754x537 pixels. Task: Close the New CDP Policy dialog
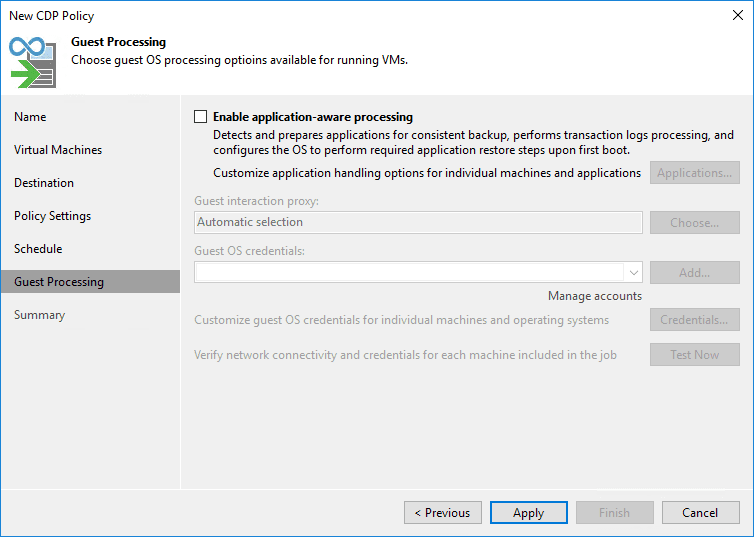pos(738,15)
